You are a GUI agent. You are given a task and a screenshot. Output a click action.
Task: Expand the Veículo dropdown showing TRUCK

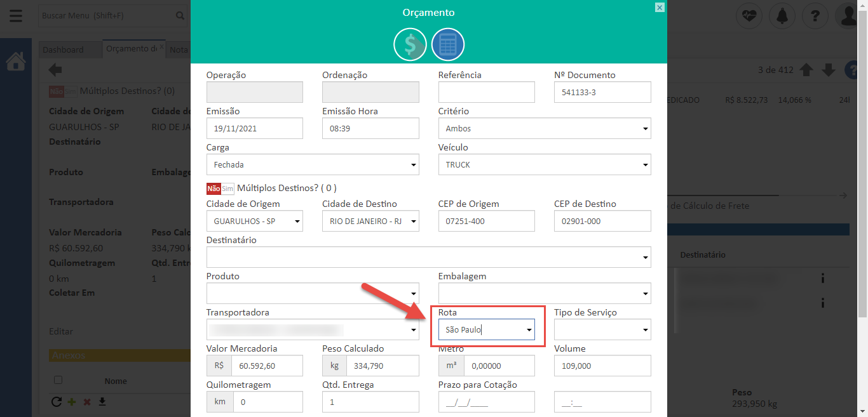[x=646, y=165]
